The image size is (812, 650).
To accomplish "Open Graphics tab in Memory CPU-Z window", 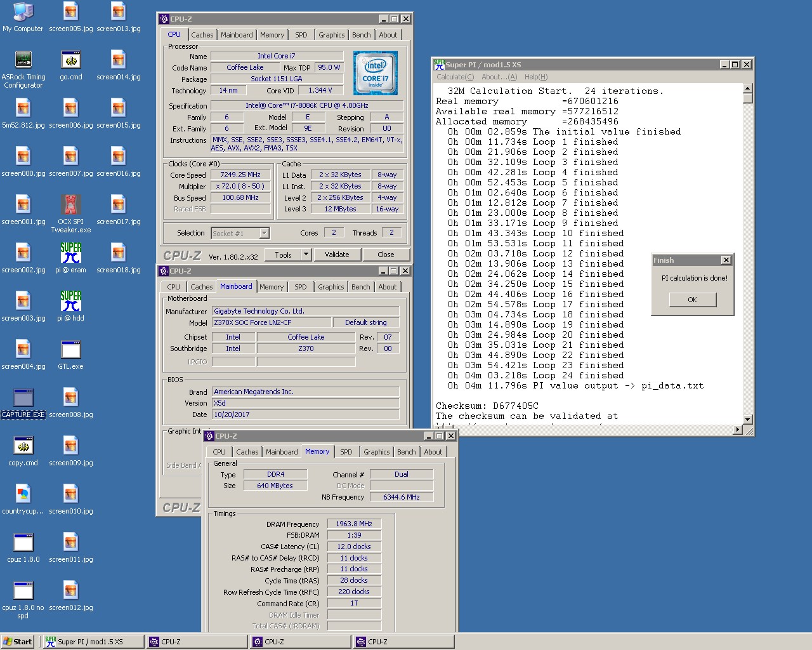I will click(x=377, y=452).
